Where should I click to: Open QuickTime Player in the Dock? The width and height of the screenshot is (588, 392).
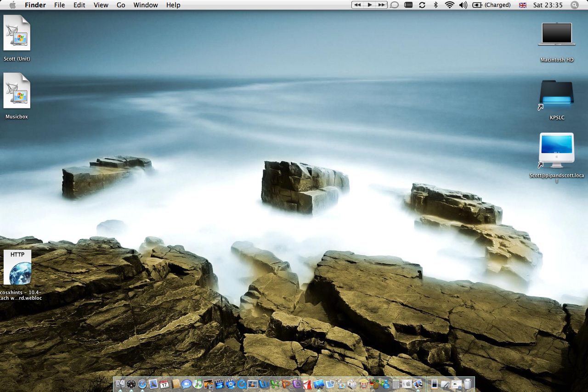(242, 384)
